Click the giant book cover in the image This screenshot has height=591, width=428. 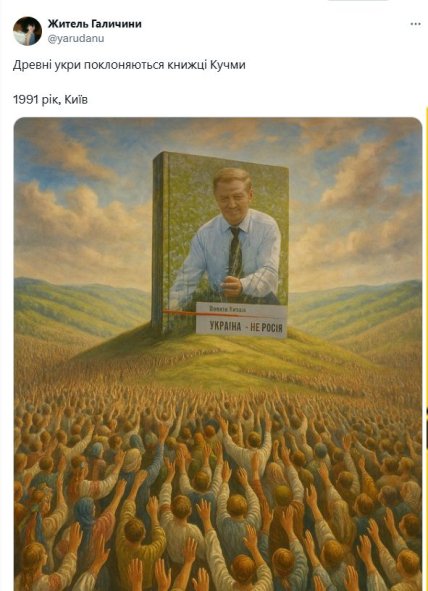coord(220,244)
